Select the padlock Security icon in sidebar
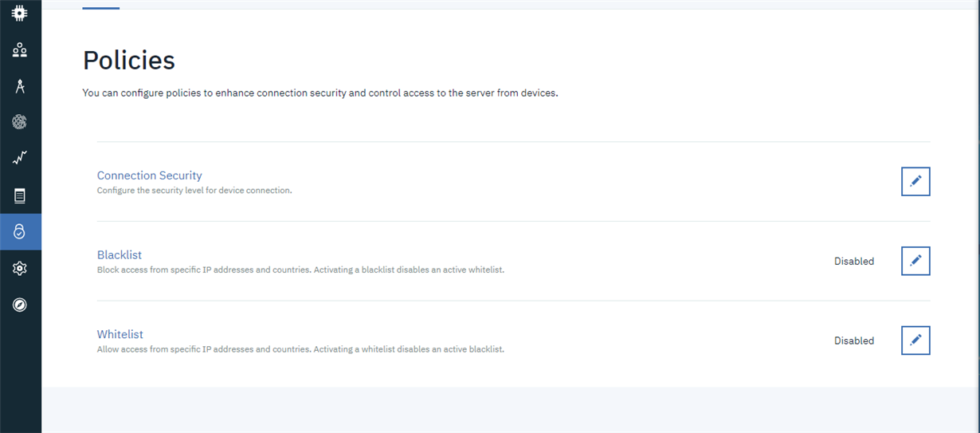 [x=20, y=232]
